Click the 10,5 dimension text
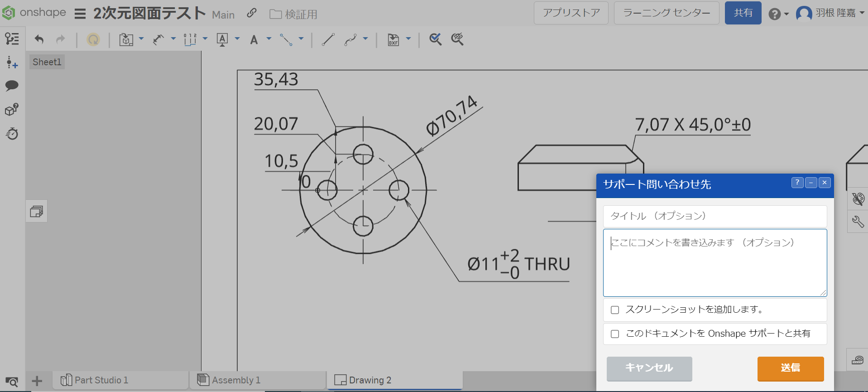868x392 pixels. tap(281, 161)
